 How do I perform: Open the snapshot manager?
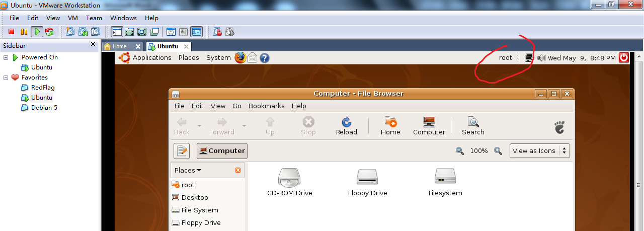96,32
